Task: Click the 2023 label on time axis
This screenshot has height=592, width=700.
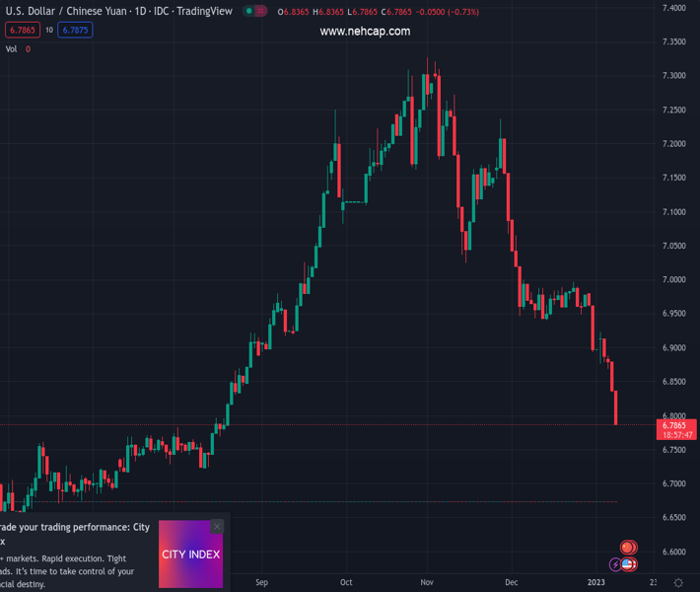Action: click(x=595, y=582)
